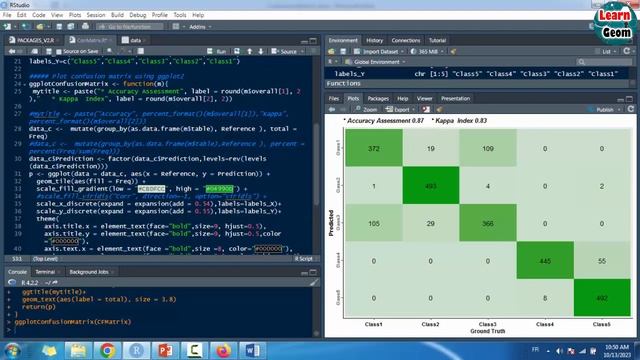Click color swatch #C8DFCC in code

[x=151, y=189]
